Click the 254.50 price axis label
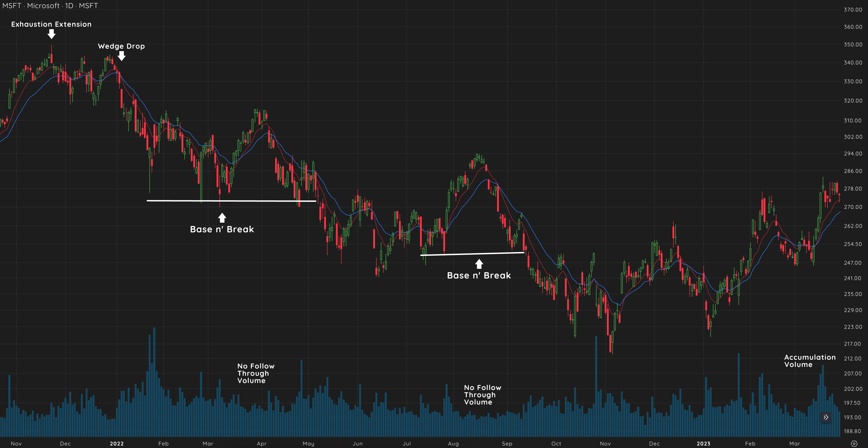This screenshot has height=448, width=868. [x=853, y=244]
